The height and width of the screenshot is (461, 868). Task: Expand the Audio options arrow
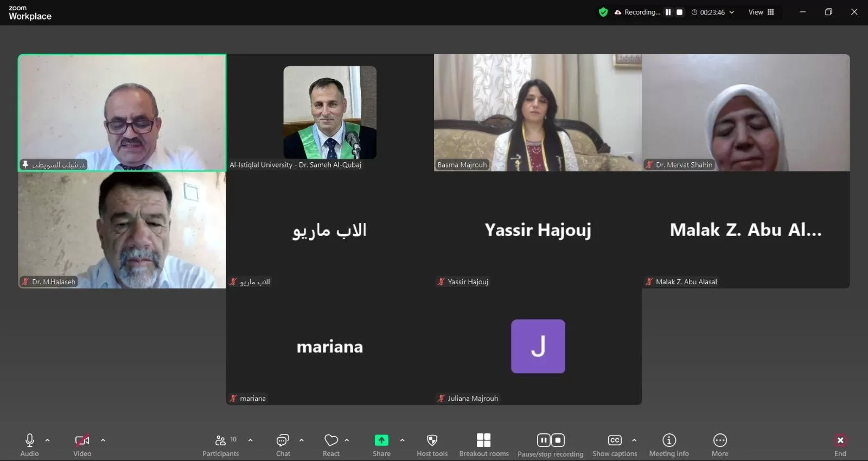coord(48,440)
